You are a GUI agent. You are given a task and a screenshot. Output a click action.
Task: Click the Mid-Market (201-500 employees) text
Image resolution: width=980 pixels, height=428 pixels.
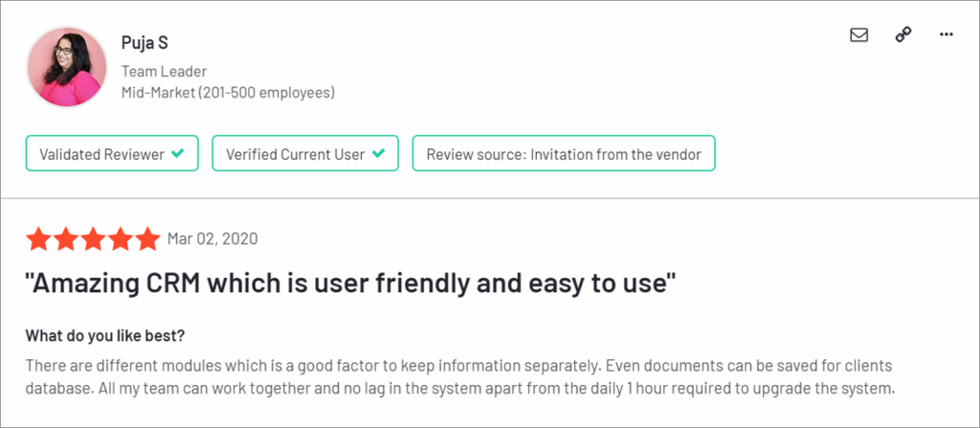[228, 93]
